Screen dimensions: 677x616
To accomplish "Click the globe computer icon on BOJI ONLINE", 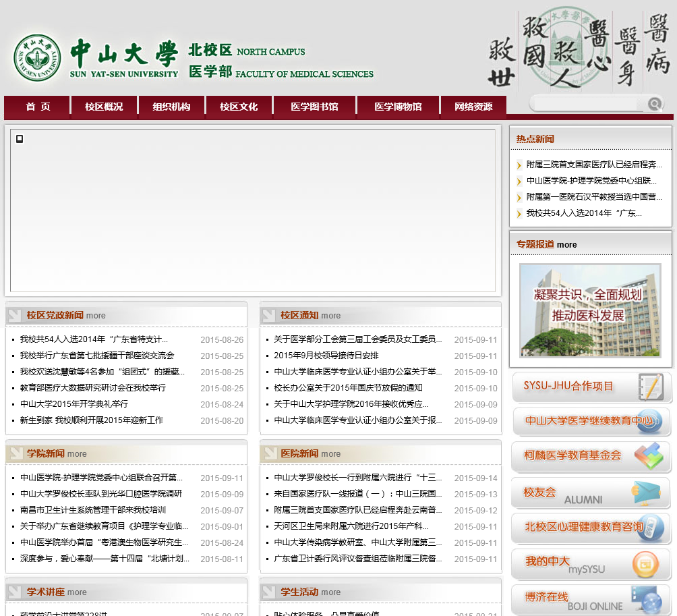I will (x=647, y=599).
